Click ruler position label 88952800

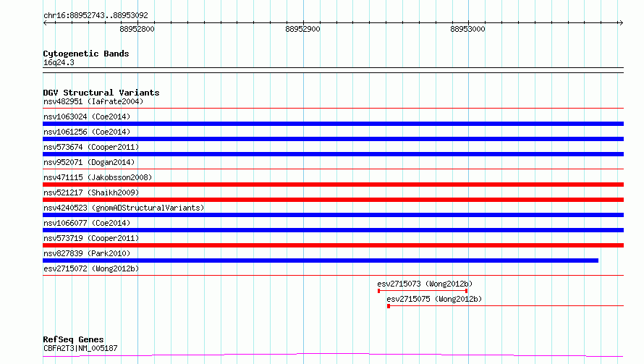137,29
